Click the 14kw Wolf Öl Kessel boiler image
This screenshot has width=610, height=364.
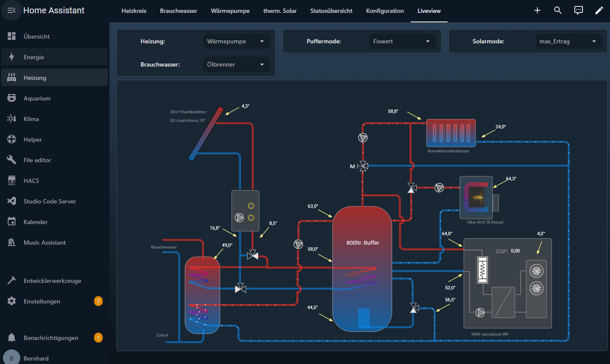pos(476,197)
